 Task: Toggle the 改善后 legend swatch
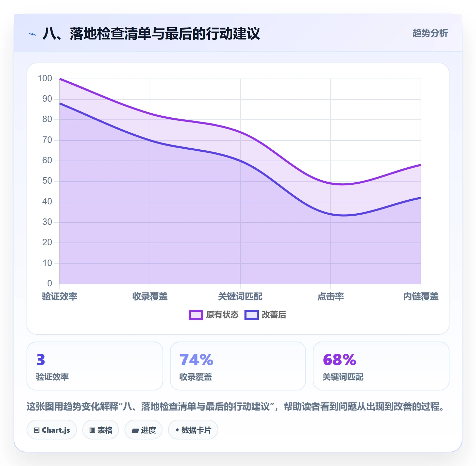coord(252,315)
